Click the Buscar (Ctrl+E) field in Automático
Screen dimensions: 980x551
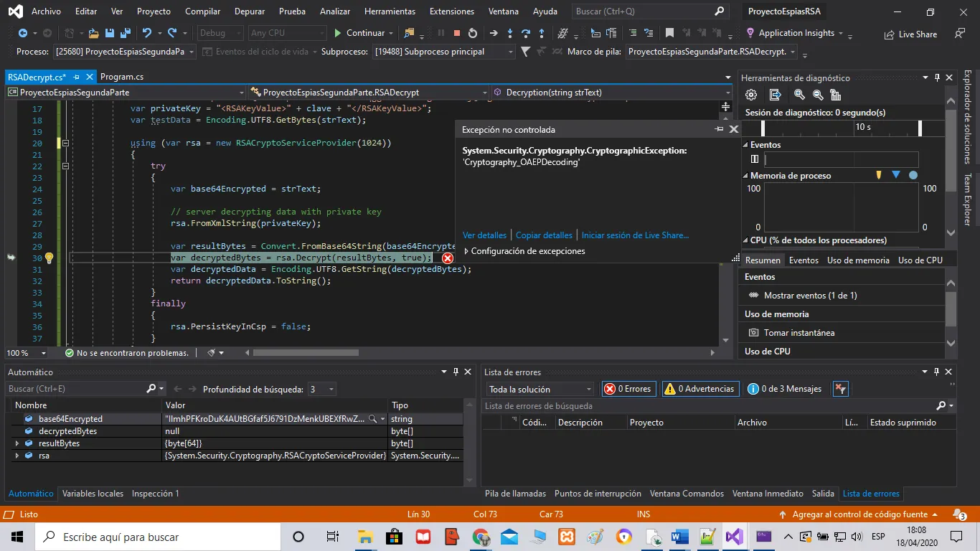coord(75,389)
